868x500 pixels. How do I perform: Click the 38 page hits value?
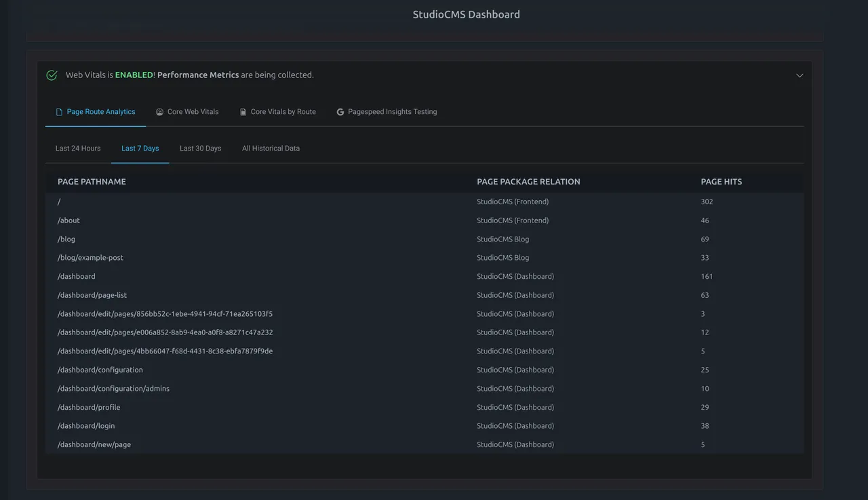(x=705, y=426)
